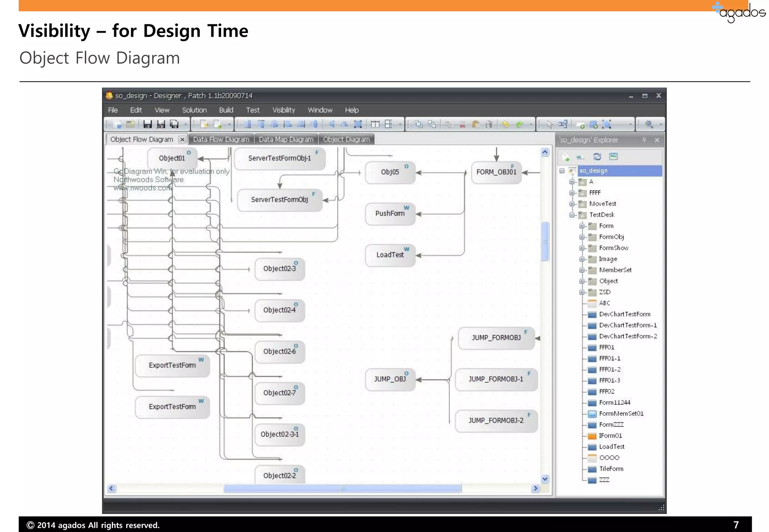Click the yellow Undo arrow icon
769x532 pixels.
505,124
